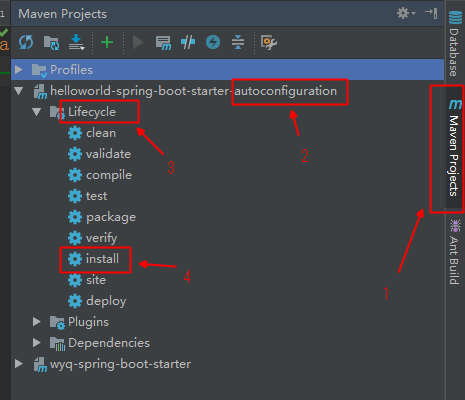Toggle Offline Mode in Maven toolbar
Image resolution: width=465 pixels, height=400 pixels.
click(188, 42)
